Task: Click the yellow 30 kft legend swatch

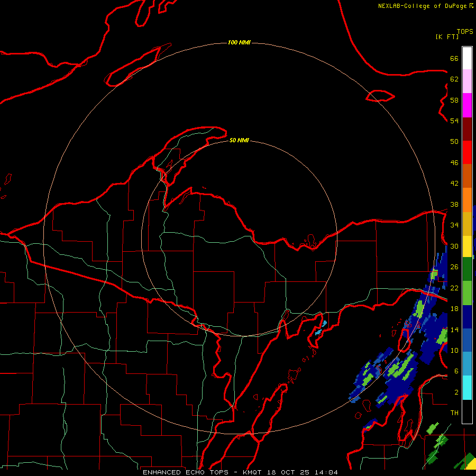Action: (467, 246)
